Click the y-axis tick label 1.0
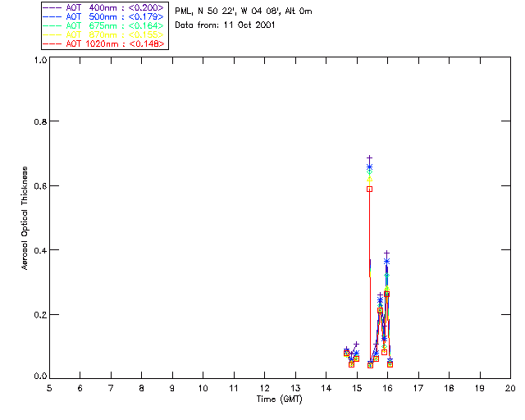The height and width of the screenshot is (420, 525). [x=40, y=60]
